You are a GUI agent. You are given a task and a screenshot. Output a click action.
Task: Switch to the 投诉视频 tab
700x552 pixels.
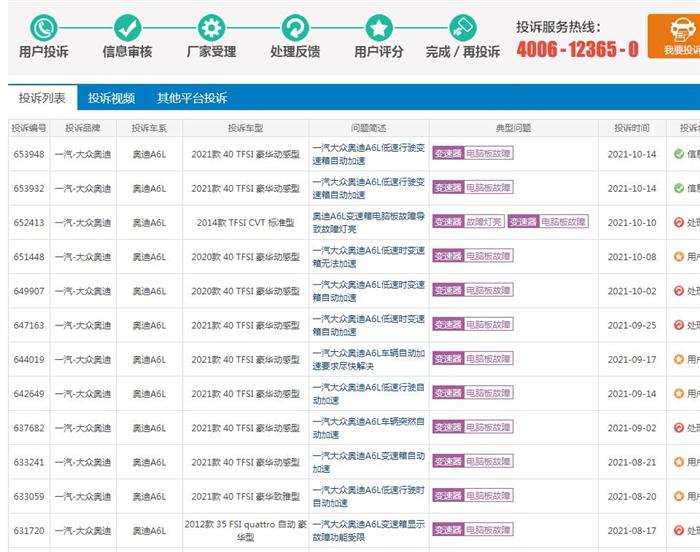tap(111, 98)
